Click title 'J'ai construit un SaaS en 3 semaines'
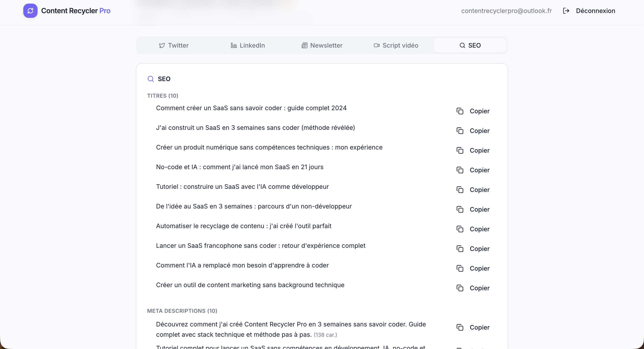 (x=256, y=128)
